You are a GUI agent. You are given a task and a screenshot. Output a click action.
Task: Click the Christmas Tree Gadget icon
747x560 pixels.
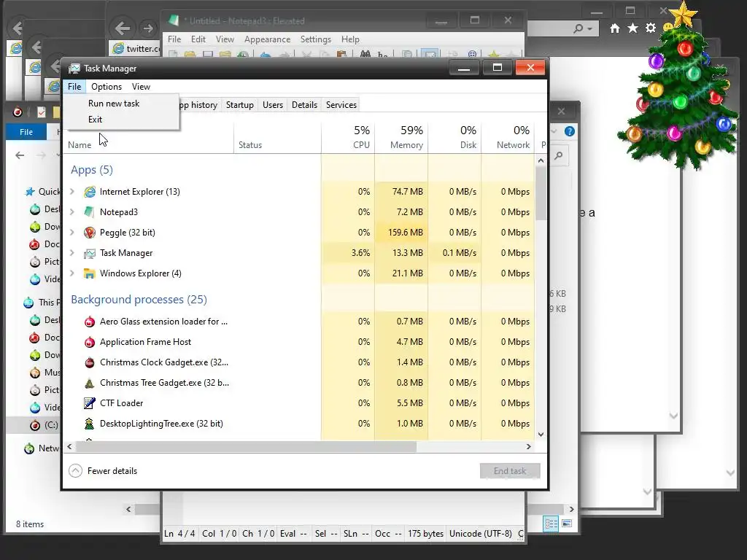(90, 383)
